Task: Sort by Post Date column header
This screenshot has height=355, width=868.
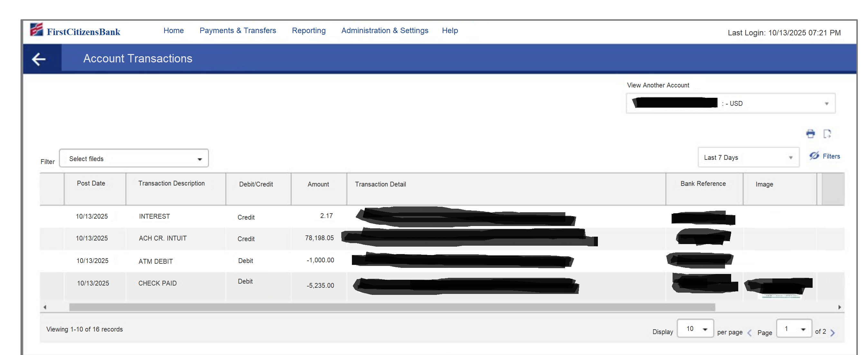Action: pos(91,183)
